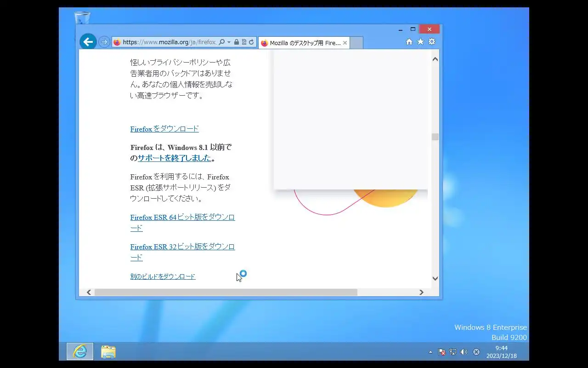Close the Internet Explorer window

click(x=430, y=29)
